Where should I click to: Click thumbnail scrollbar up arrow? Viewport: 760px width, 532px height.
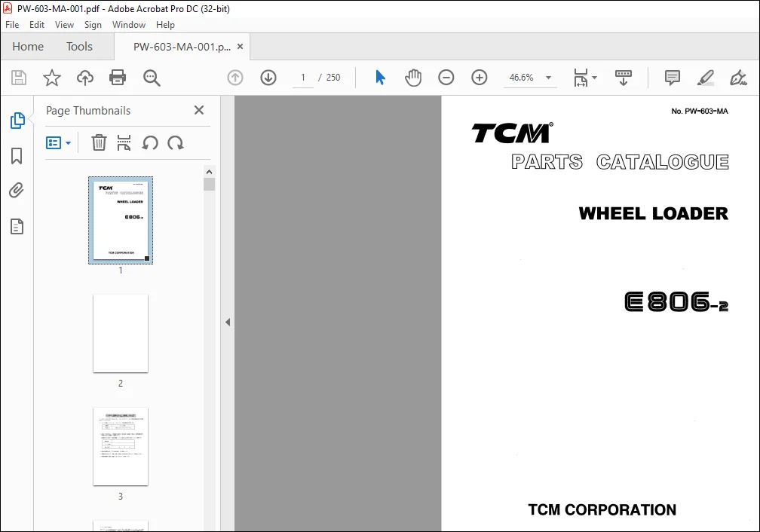(x=209, y=172)
